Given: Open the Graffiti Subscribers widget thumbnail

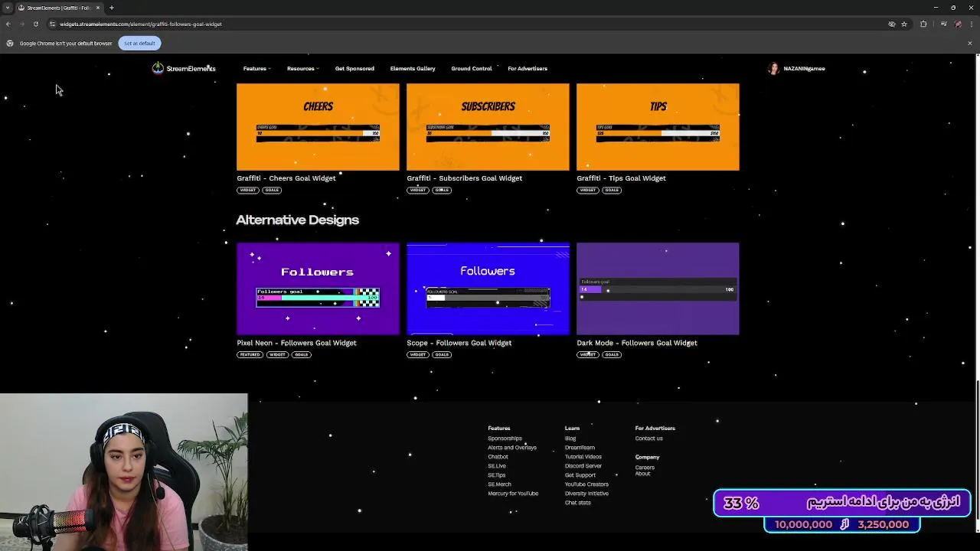Looking at the screenshot, I should click(488, 127).
